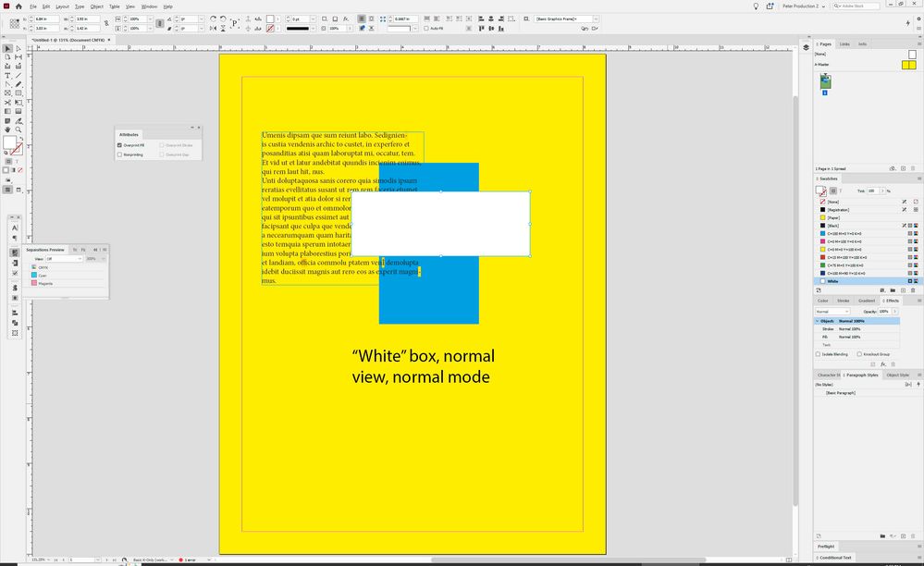This screenshot has width=924, height=566.
Task: Switch to the Gradient panel tab
Action: pyautogui.click(x=866, y=301)
